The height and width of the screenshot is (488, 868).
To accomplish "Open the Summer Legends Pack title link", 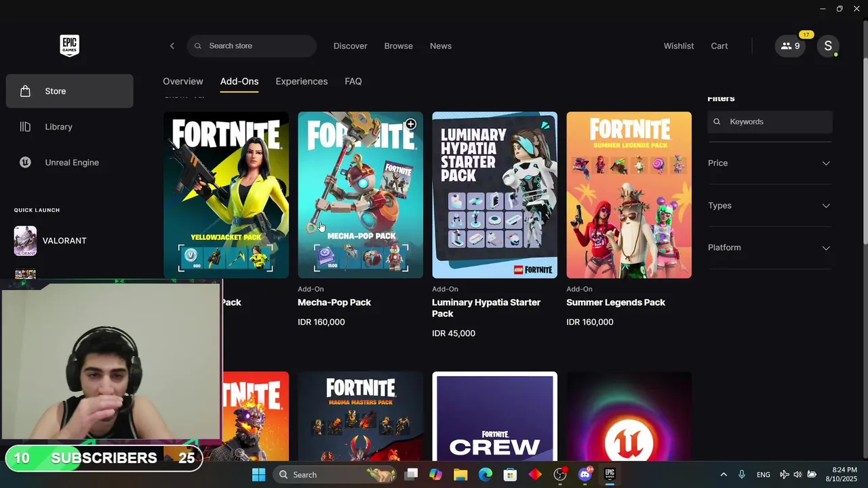I will pyautogui.click(x=616, y=302).
